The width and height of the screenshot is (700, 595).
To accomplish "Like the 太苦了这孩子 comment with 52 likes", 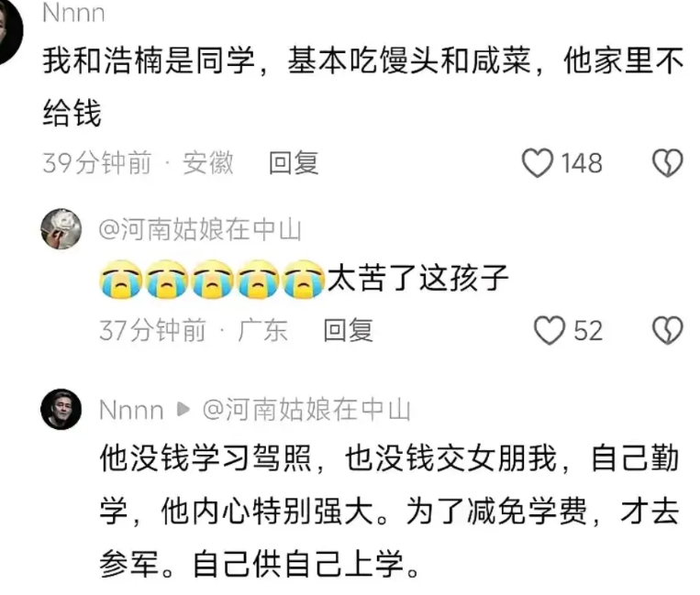I will point(550,331).
